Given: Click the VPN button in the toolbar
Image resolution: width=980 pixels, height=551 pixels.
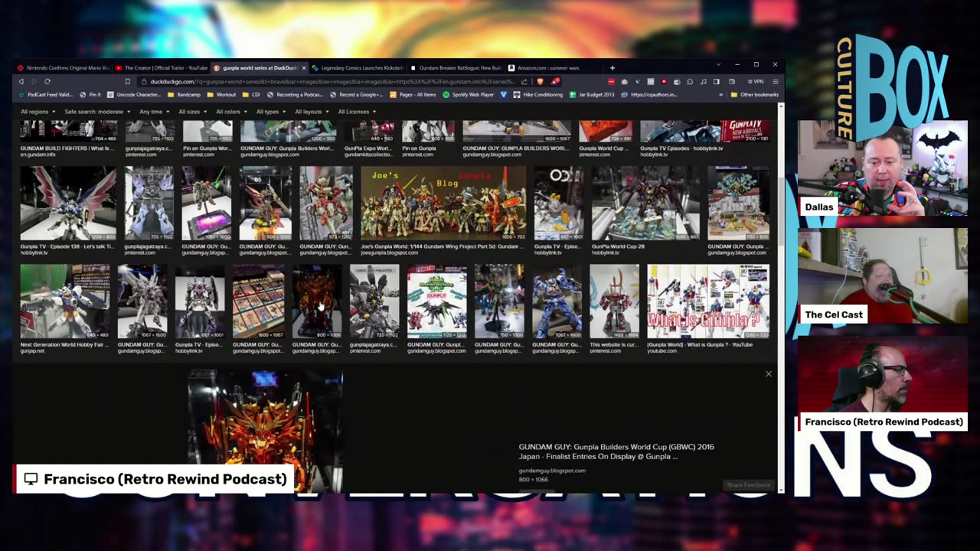Looking at the screenshot, I should pyautogui.click(x=756, y=81).
